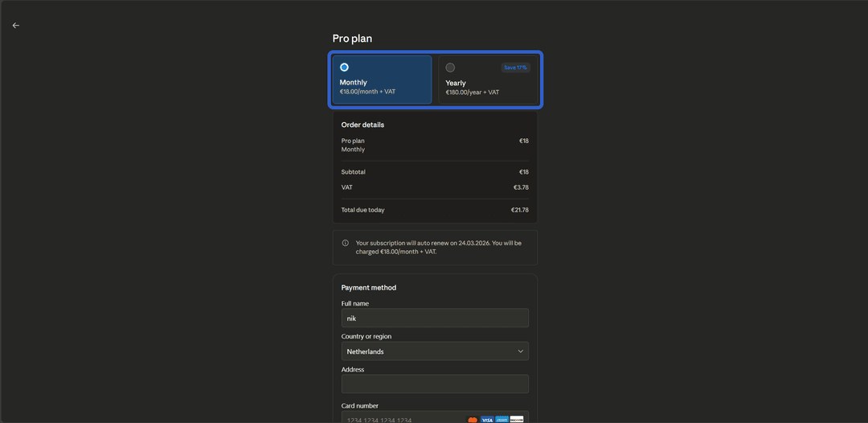This screenshot has width=868, height=423.
Task: Click the Pro plan heading
Action: (352, 39)
